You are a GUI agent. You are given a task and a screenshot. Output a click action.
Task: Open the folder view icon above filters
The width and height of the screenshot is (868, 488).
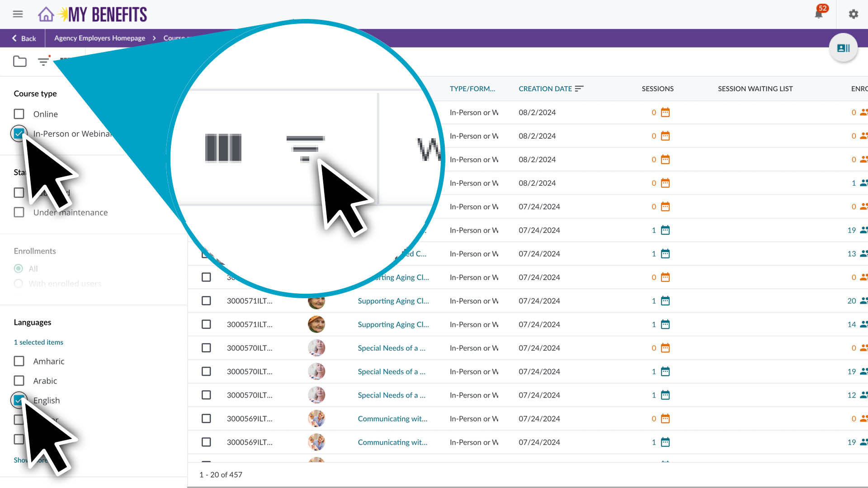pyautogui.click(x=19, y=61)
